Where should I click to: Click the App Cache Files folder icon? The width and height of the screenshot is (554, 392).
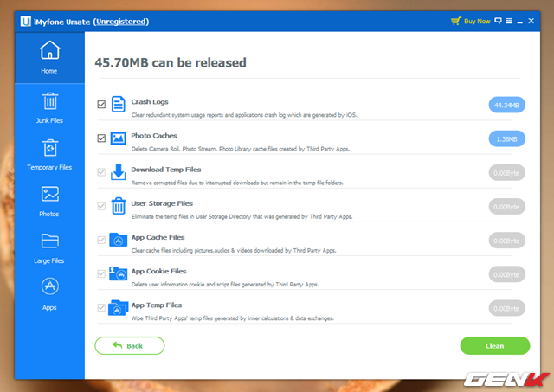pyautogui.click(x=119, y=240)
